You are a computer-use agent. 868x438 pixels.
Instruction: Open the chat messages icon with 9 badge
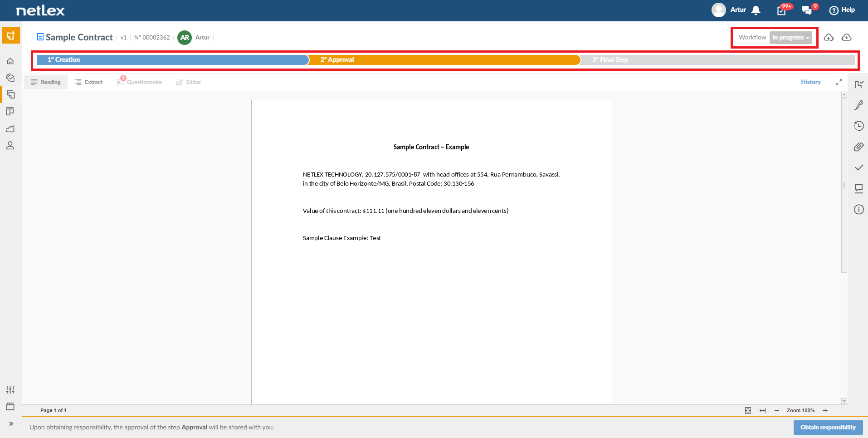(807, 10)
